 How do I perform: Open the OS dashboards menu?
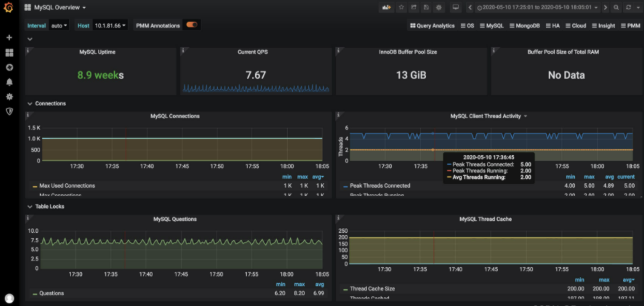click(468, 25)
